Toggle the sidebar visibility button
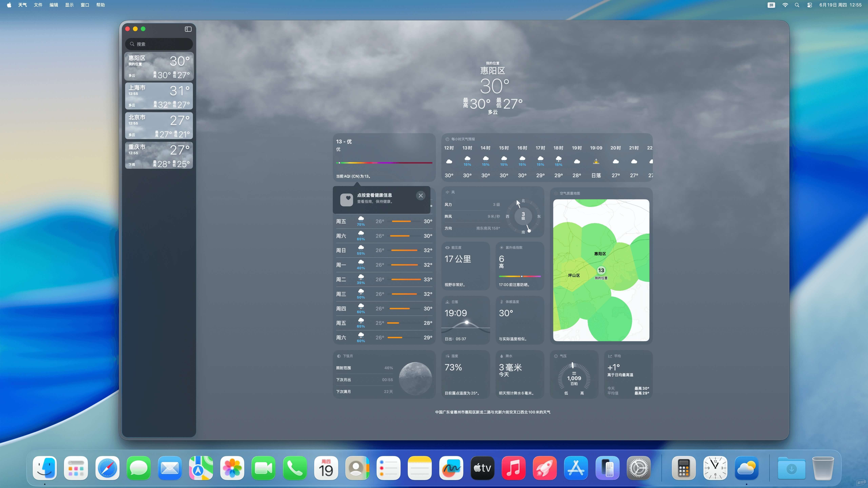The width and height of the screenshot is (868, 488). click(x=188, y=29)
